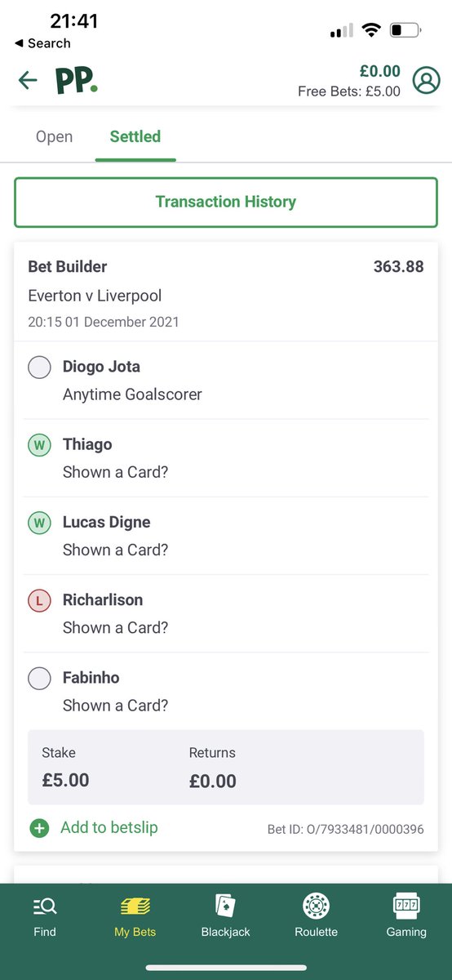Screen dimensions: 452x980
Task: Tap the PP. Paddy Power logo
Action: click(x=76, y=81)
